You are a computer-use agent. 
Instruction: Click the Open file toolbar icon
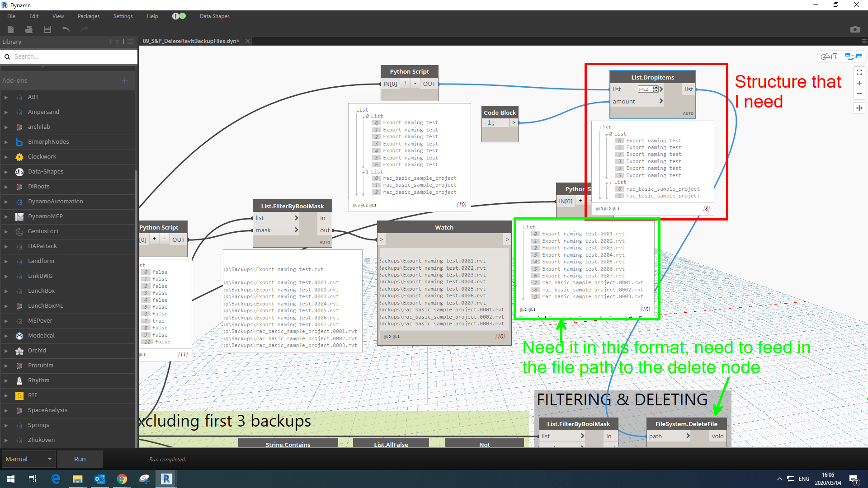[29, 29]
